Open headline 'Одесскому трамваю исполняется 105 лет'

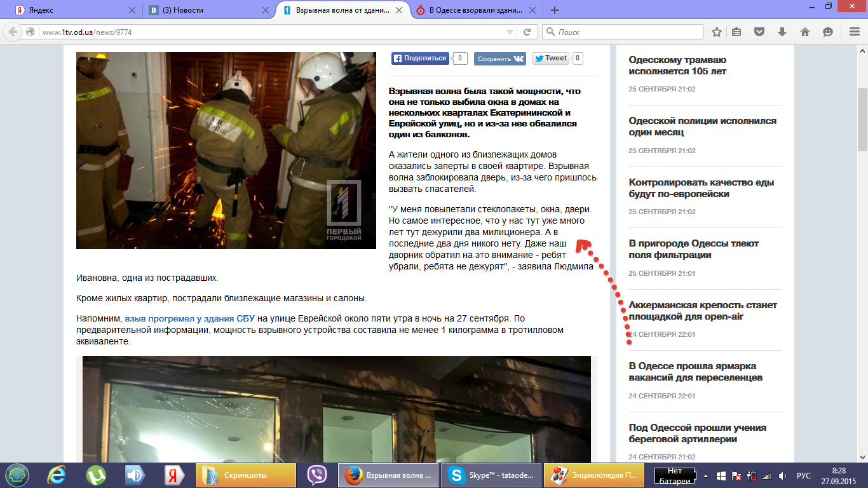click(677, 65)
